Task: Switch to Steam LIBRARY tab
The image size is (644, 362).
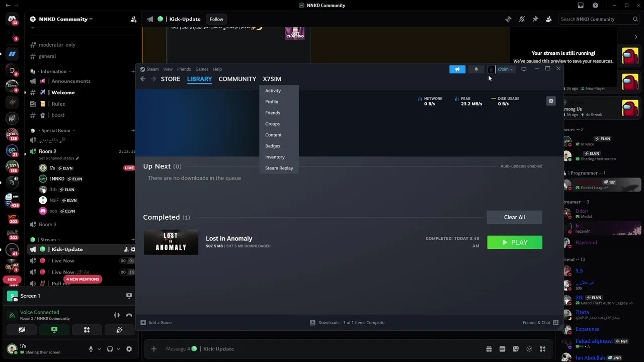Action: [199, 79]
